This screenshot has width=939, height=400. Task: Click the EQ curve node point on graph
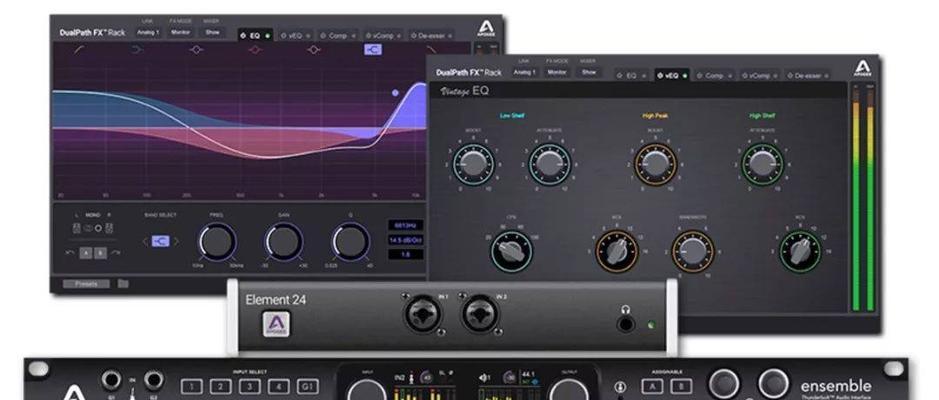395,93
